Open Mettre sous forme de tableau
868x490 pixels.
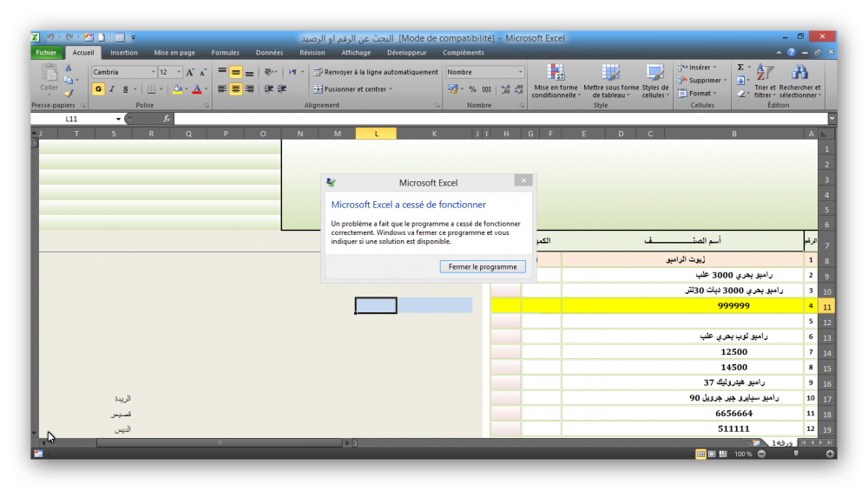[x=611, y=81]
